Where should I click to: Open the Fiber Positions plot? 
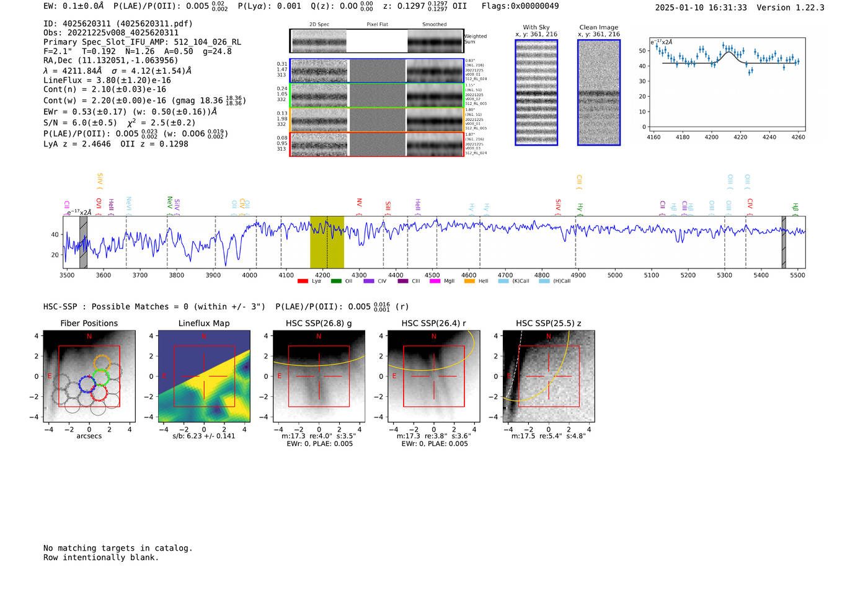point(89,376)
